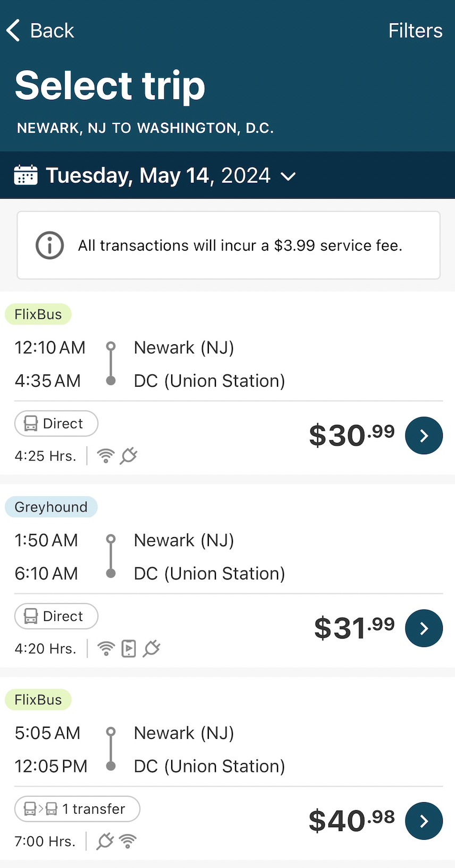Go Back to previous screen
The width and height of the screenshot is (455, 868).
40,30
